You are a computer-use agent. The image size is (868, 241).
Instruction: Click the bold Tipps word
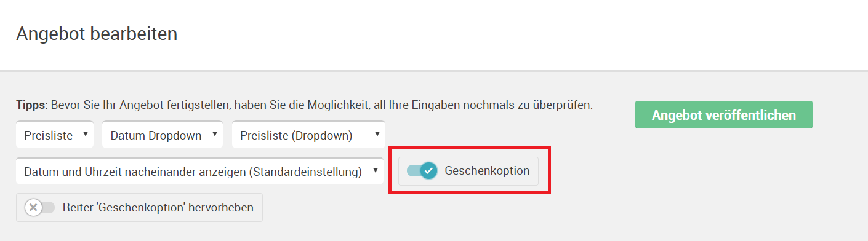[x=30, y=105]
